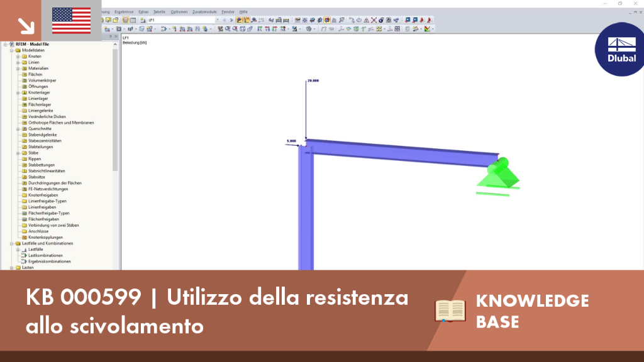Click the next load case arrow

(231, 20)
